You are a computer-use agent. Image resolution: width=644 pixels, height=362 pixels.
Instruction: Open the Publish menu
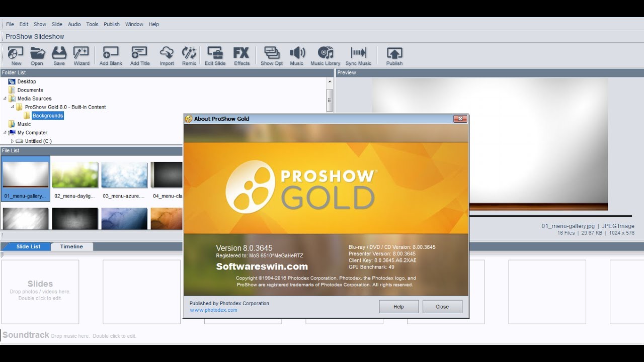click(112, 24)
